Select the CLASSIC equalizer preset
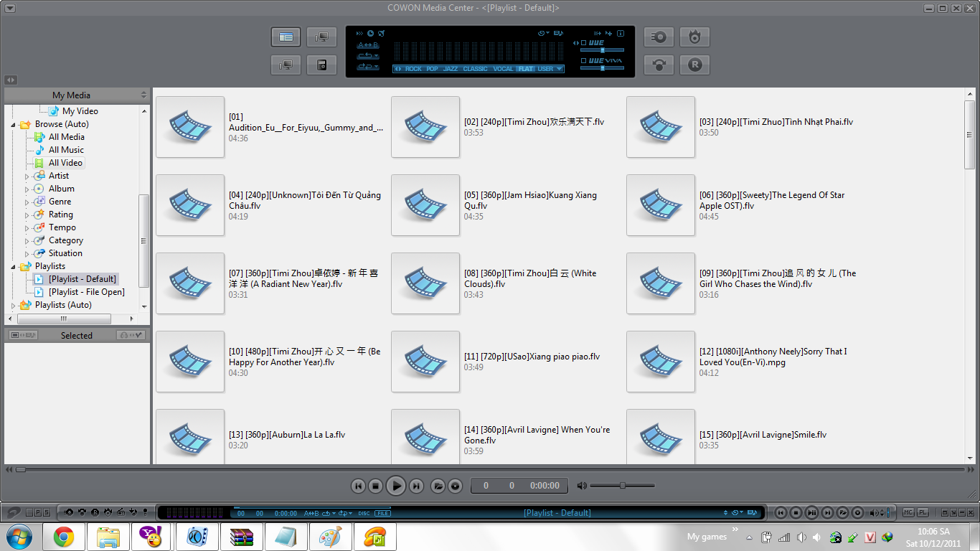 pyautogui.click(x=475, y=69)
